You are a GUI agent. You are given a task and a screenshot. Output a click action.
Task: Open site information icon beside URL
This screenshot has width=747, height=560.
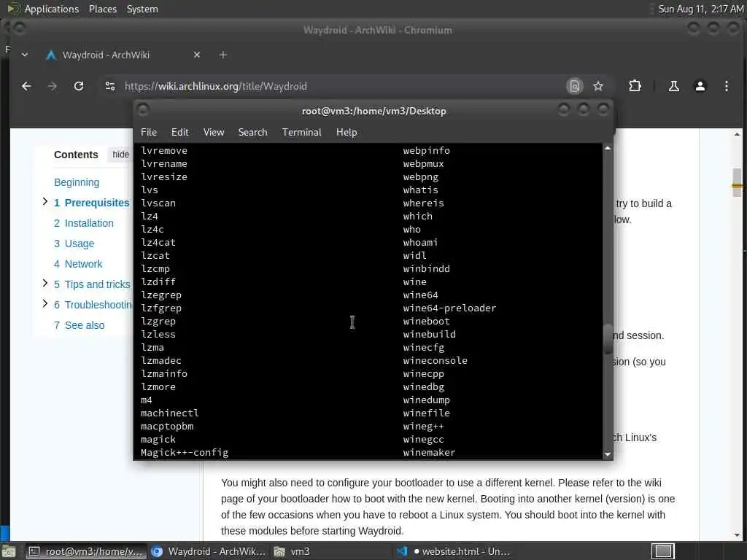[x=110, y=86]
